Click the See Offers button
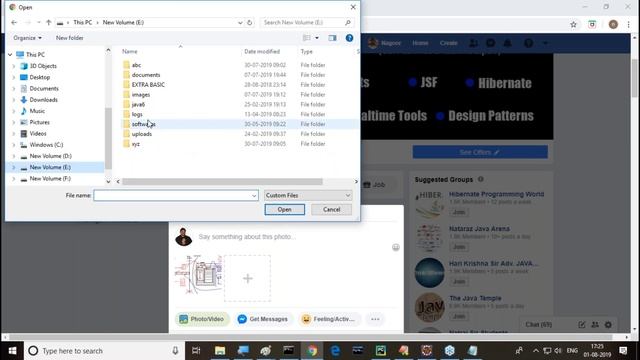 click(x=480, y=152)
